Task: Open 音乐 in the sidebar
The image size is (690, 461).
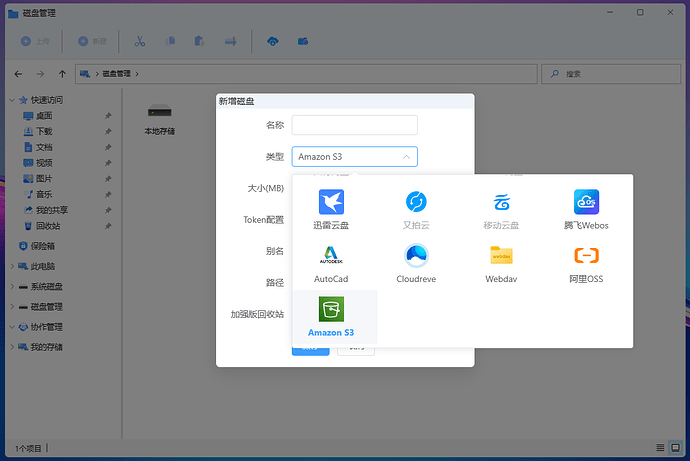Action: click(x=44, y=194)
